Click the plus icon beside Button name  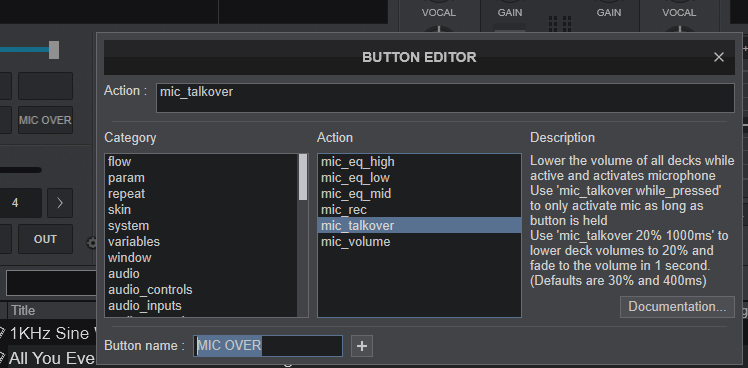(x=362, y=346)
